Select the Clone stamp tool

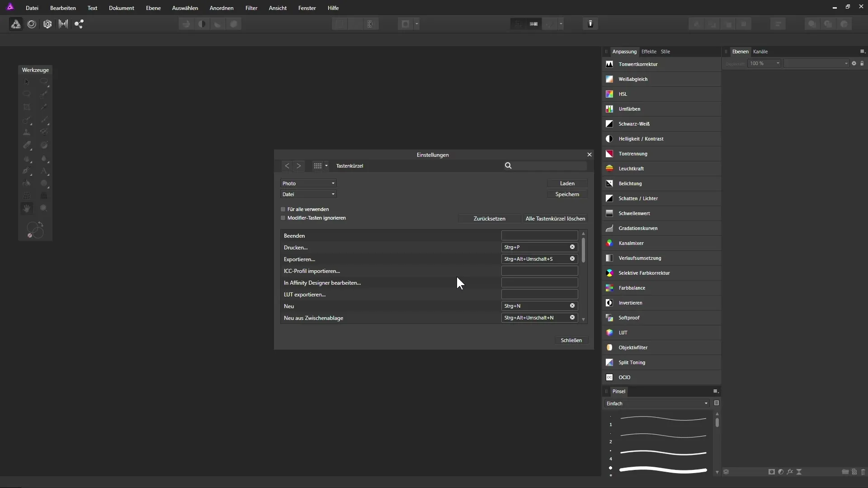coord(27,132)
